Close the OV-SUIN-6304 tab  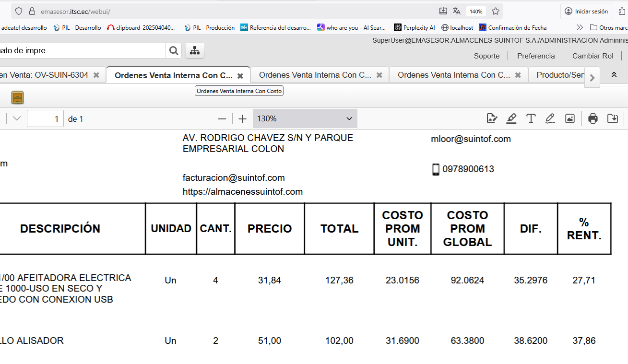coord(96,75)
